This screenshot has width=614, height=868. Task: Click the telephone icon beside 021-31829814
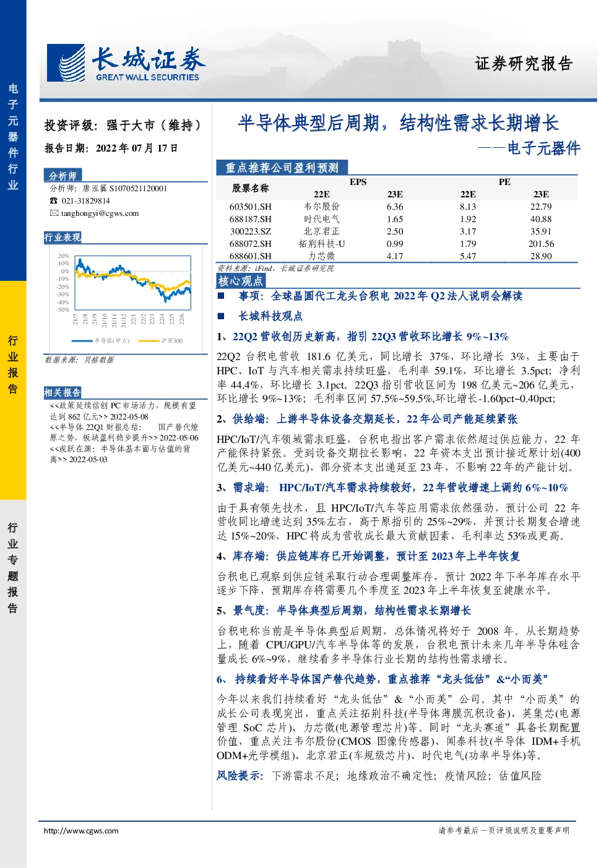(54, 201)
